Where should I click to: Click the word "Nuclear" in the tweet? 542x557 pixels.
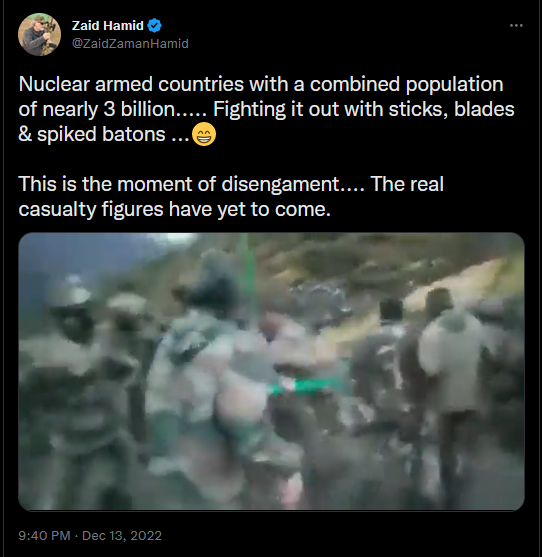point(54,85)
